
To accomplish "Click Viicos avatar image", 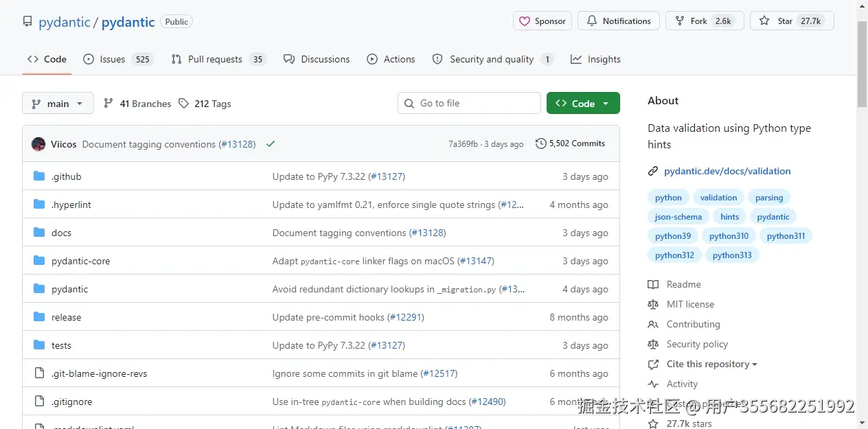I will point(38,144).
